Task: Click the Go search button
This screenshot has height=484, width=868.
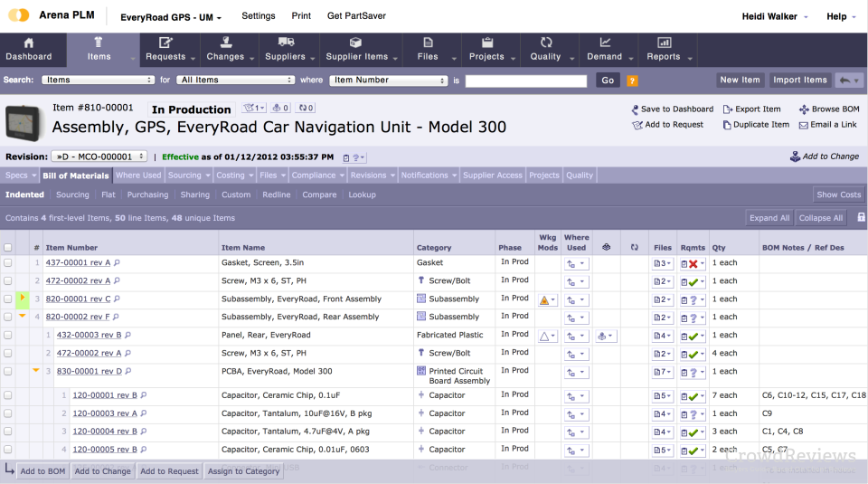Action: pyautogui.click(x=608, y=81)
